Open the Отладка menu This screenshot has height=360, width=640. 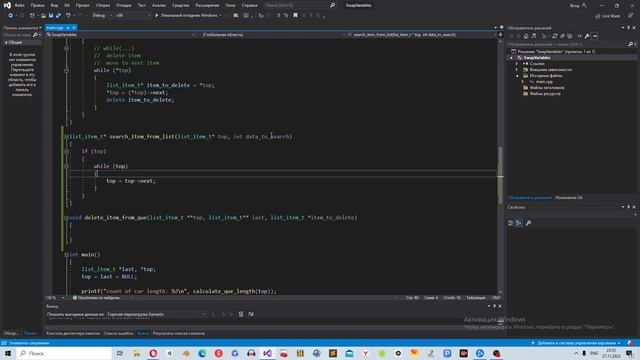(123, 5)
